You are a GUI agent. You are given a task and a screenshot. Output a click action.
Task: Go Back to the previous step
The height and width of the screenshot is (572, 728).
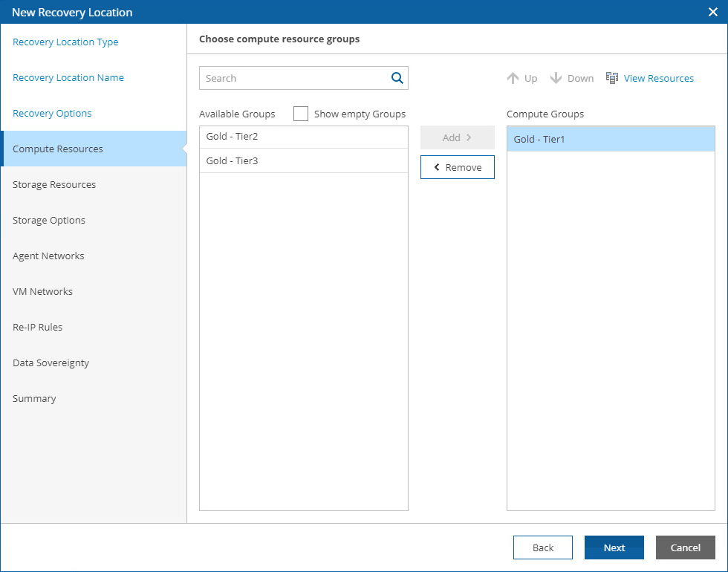click(543, 547)
